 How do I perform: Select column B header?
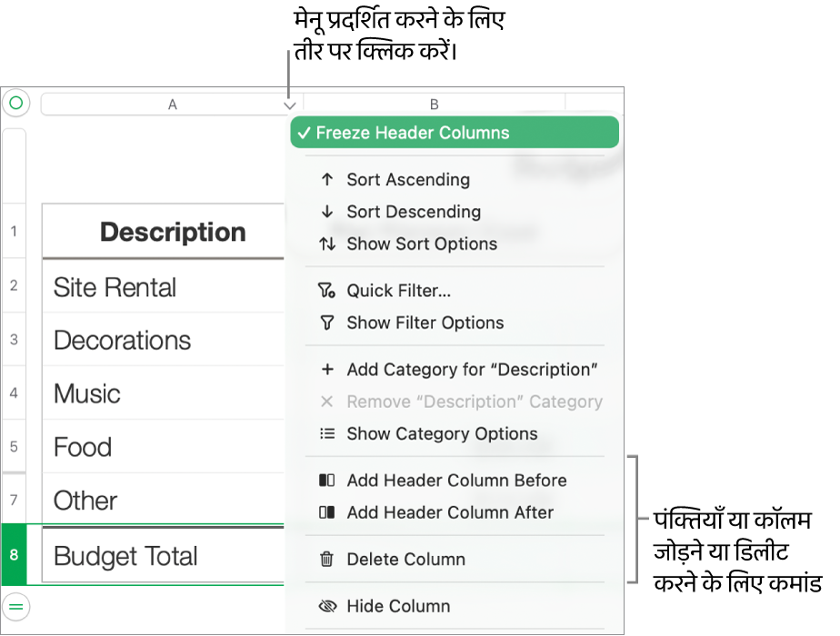pyautogui.click(x=434, y=104)
